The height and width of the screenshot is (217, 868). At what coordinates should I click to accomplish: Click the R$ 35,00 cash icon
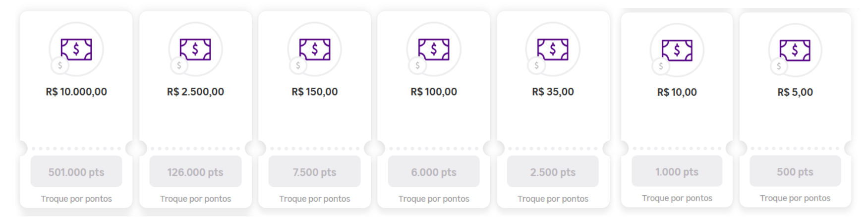coord(553,49)
